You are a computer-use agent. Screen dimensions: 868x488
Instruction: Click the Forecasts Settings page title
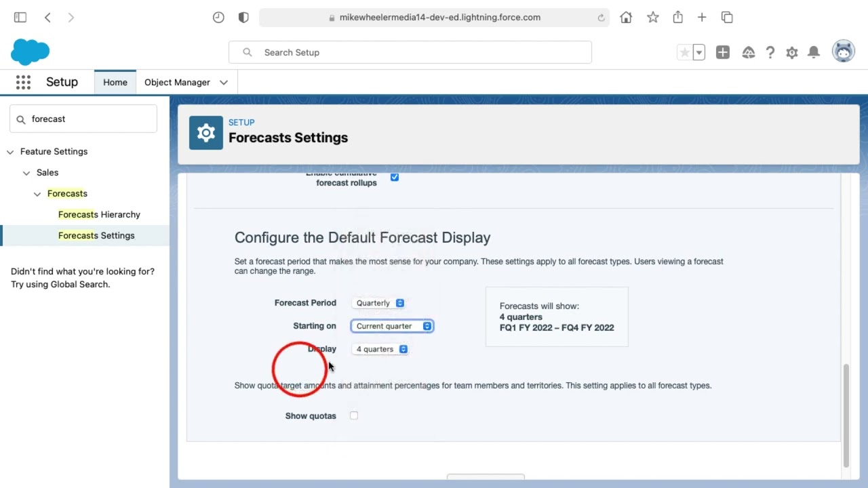click(288, 138)
